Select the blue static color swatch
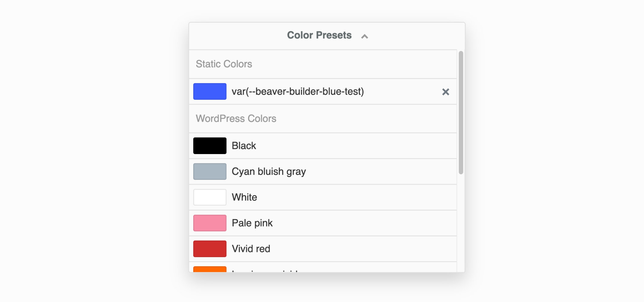The width and height of the screenshot is (644, 302). click(209, 91)
